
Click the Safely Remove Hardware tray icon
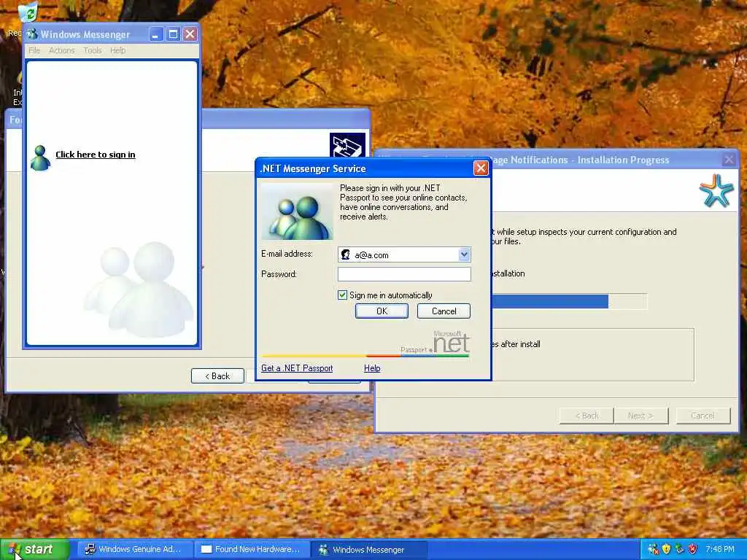point(679,549)
